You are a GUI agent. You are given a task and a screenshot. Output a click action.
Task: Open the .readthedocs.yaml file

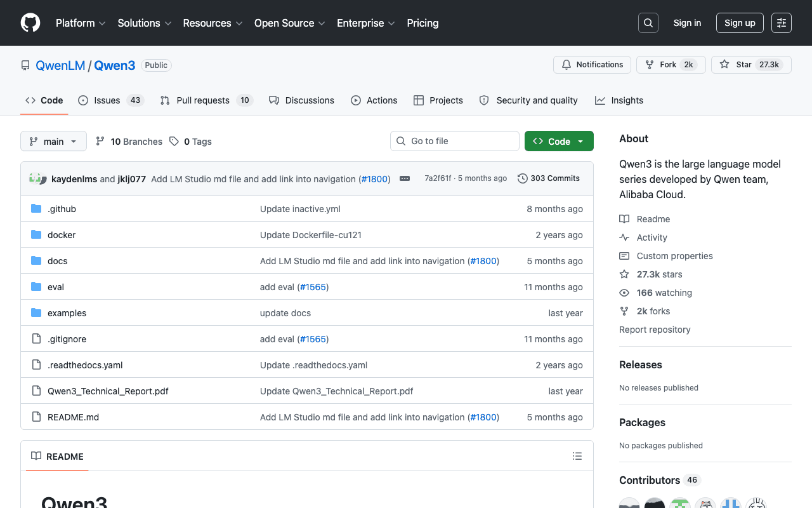(85, 365)
